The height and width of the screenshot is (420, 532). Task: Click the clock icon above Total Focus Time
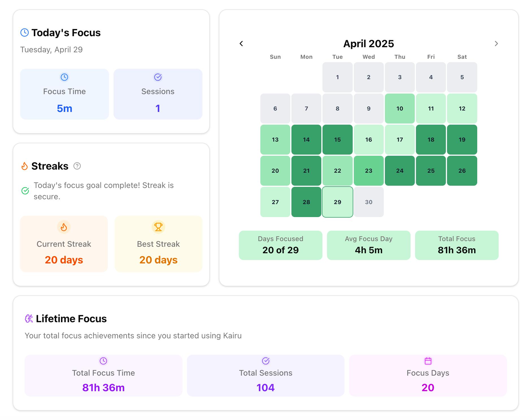tap(103, 361)
